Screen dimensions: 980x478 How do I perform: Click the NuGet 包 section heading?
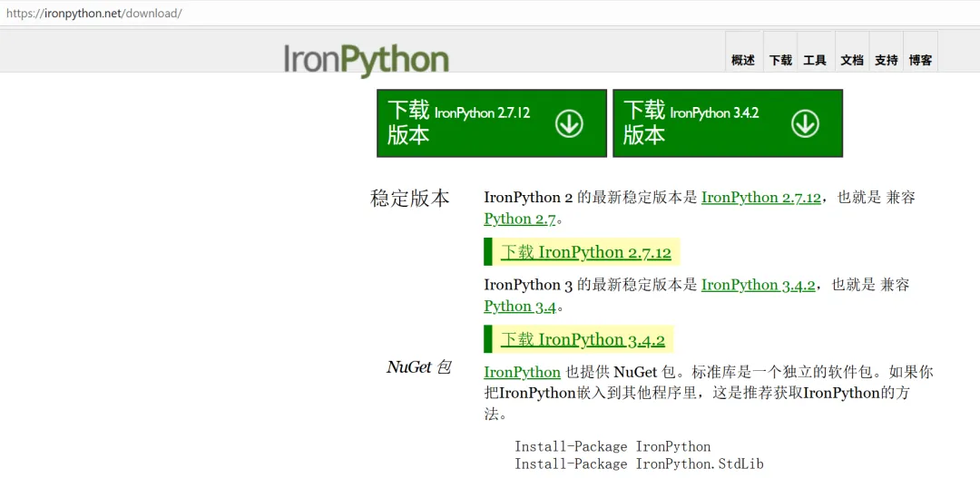(x=418, y=367)
